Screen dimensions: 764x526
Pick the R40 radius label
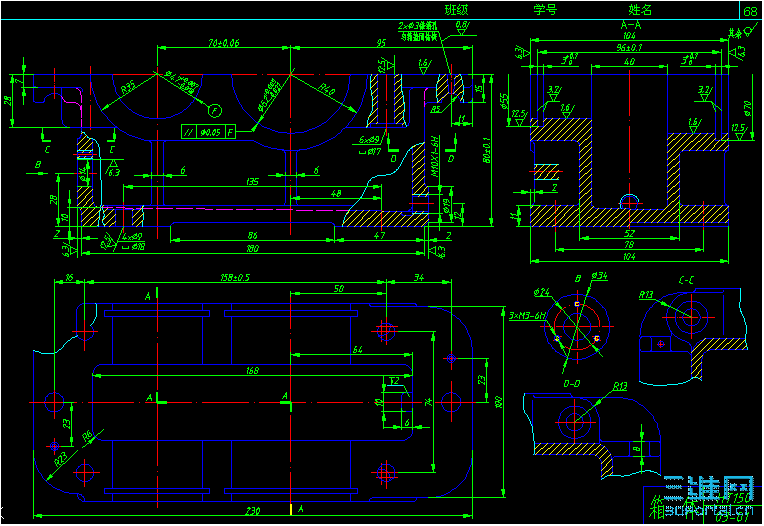tap(327, 89)
